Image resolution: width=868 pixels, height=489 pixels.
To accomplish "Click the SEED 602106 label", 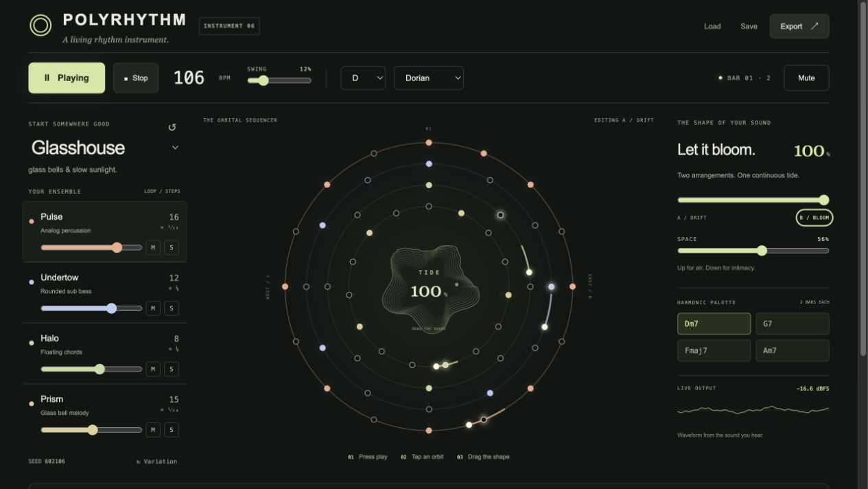I will [x=47, y=462].
